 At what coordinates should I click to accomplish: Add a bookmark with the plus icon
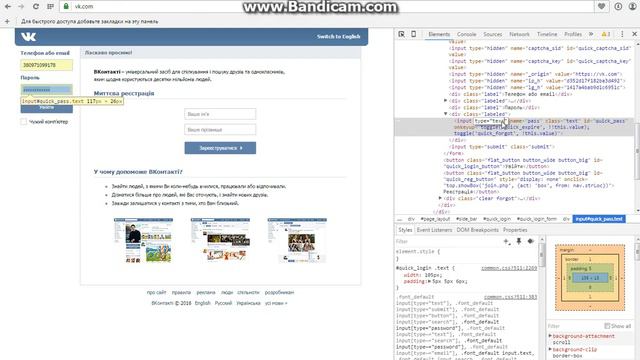point(7,21)
